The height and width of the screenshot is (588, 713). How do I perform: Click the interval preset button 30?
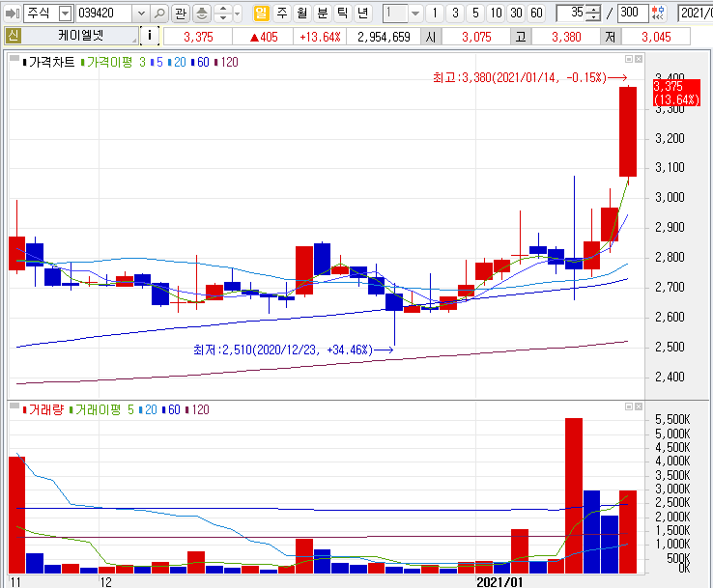tap(516, 14)
